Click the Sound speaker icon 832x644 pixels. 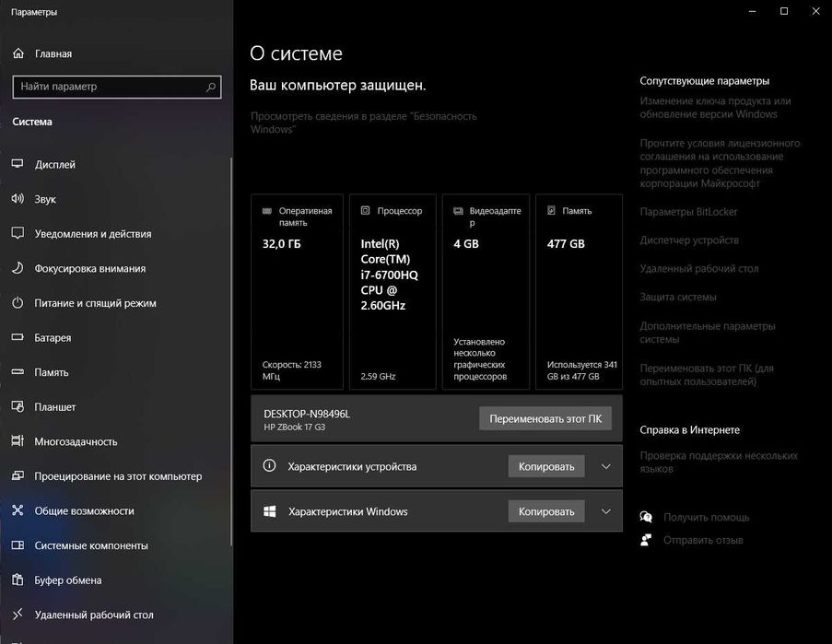point(17,199)
